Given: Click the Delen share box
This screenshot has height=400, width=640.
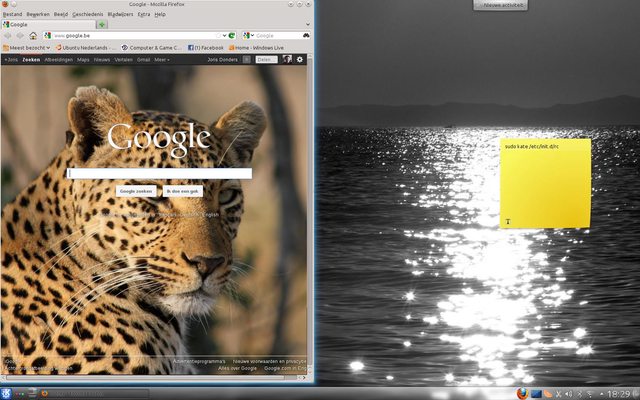Looking at the screenshot, I should coord(266,60).
